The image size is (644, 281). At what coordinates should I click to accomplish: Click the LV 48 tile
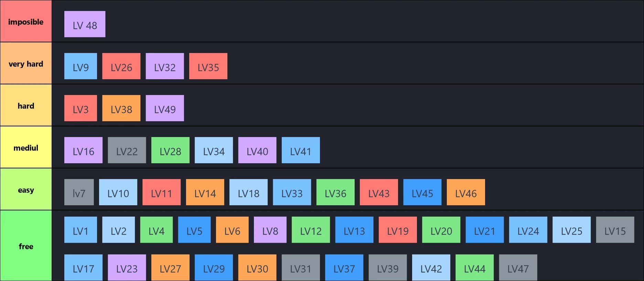85,24
